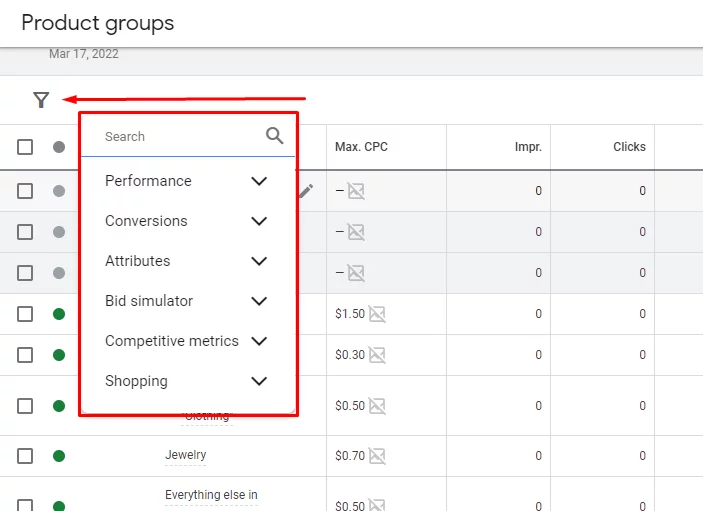Click the gray status dot in the second gray row
This screenshot has width=703, height=511.
[59, 232]
